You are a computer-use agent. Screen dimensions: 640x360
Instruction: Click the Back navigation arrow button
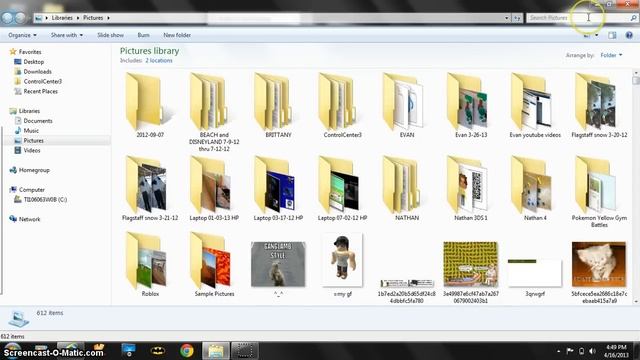pyautogui.click(x=7, y=18)
